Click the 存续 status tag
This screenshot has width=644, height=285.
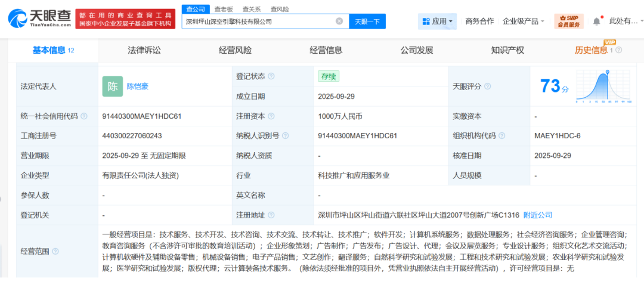click(329, 76)
